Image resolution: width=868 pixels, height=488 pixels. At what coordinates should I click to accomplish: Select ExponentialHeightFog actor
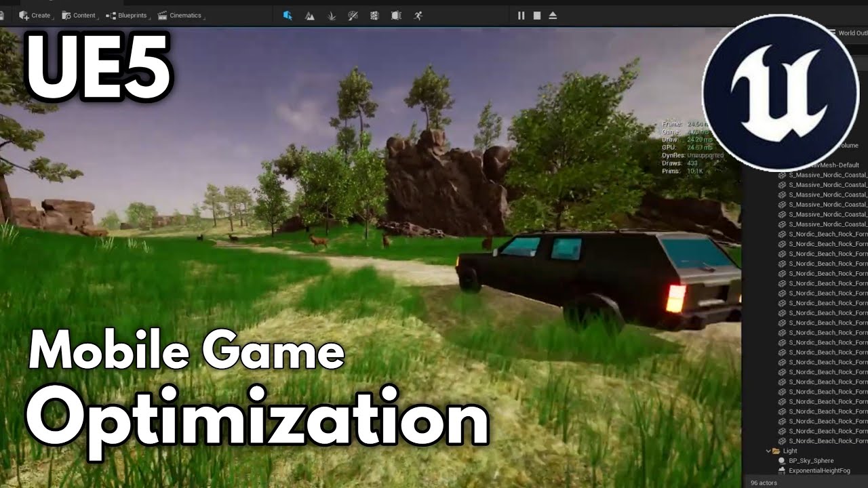[818, 470]
